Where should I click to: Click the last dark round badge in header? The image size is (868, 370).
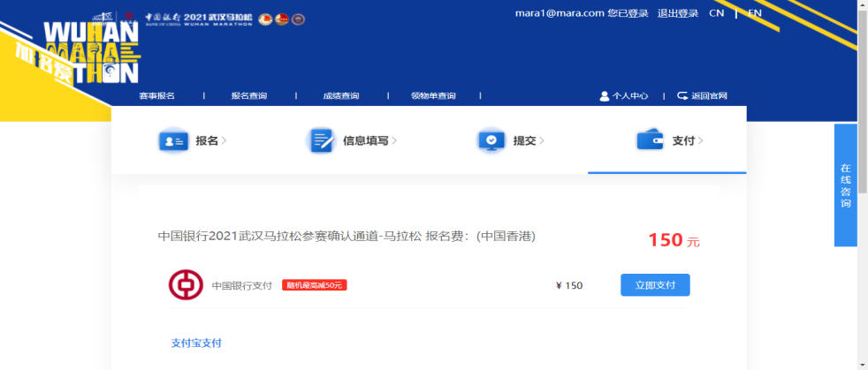(299, 19)
